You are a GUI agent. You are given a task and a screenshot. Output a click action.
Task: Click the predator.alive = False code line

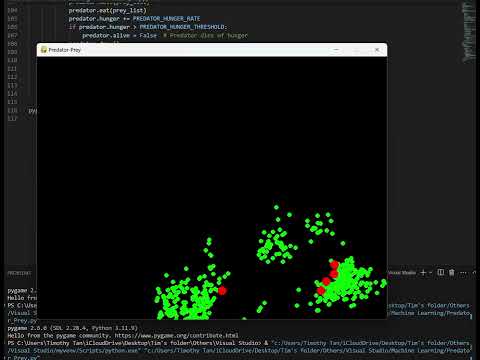click(119, 35)
